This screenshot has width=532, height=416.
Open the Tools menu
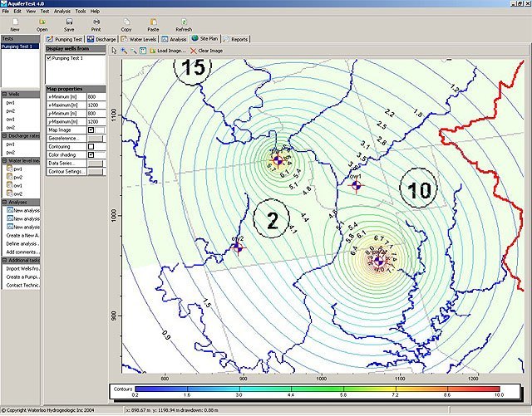tap(81, 11)
